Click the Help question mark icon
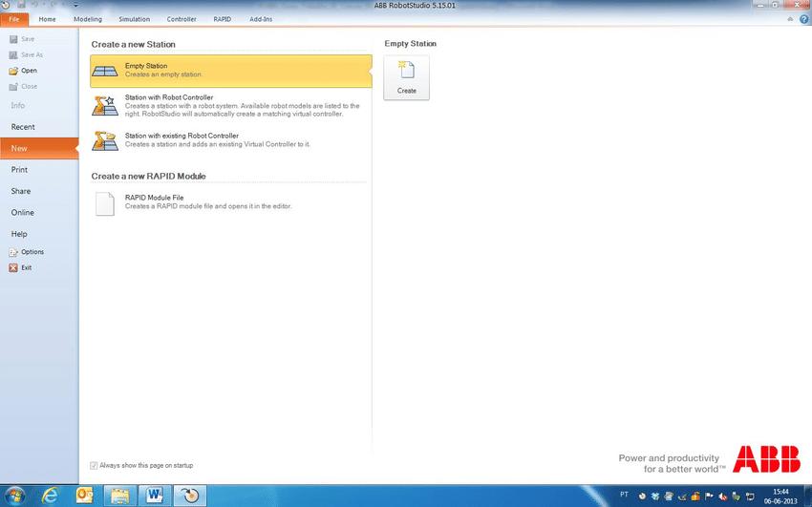Screen dimensions: 812x507 [803, 19]
